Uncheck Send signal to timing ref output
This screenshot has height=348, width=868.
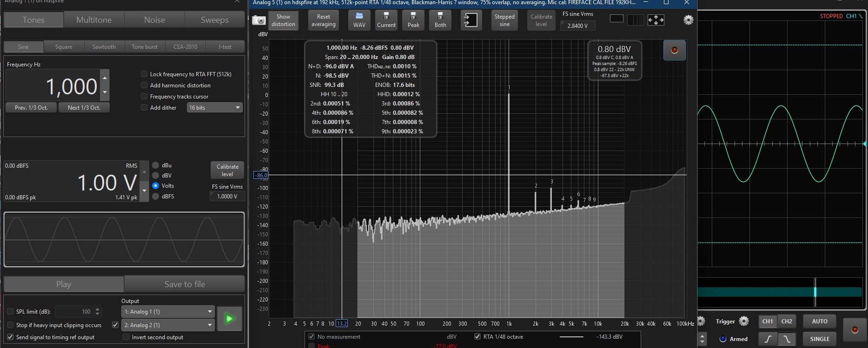coord(10,337)
